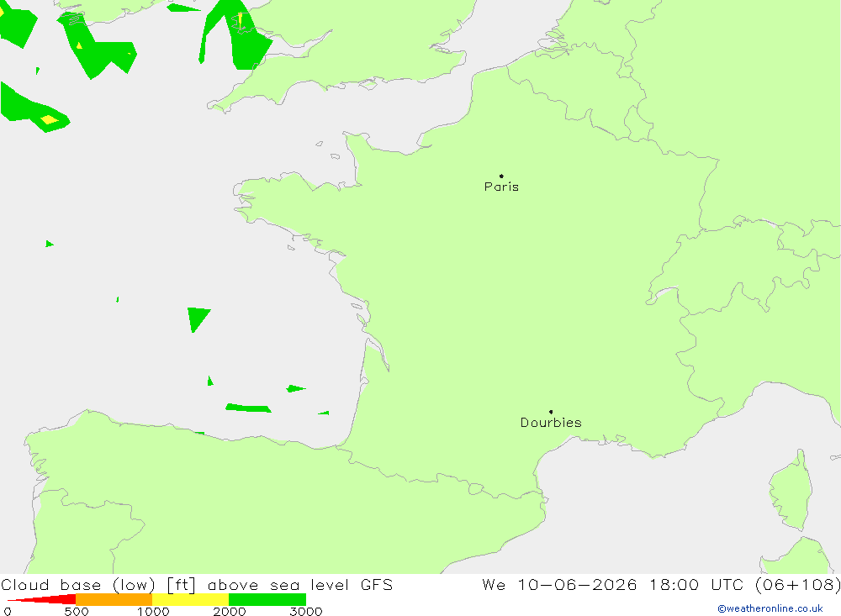Click the weatheronline.co.uk copyright link
This screenshot has width=841, height=616.
pos(770,608)
